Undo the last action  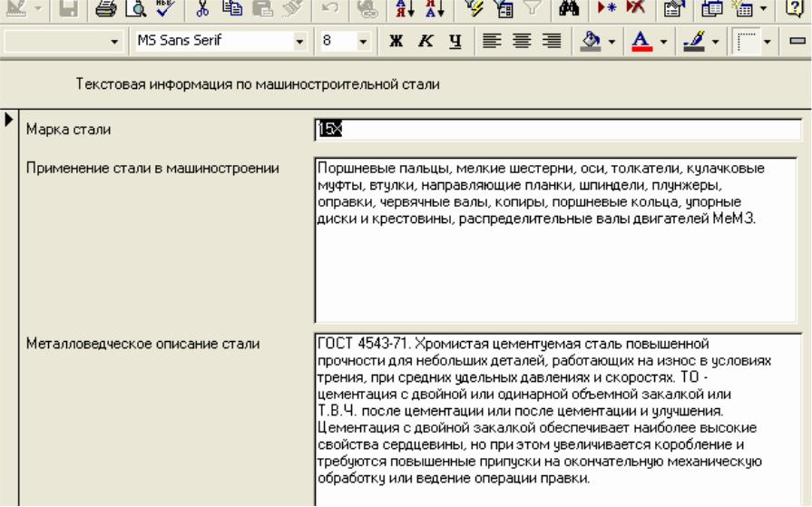(x=330, y=8)
